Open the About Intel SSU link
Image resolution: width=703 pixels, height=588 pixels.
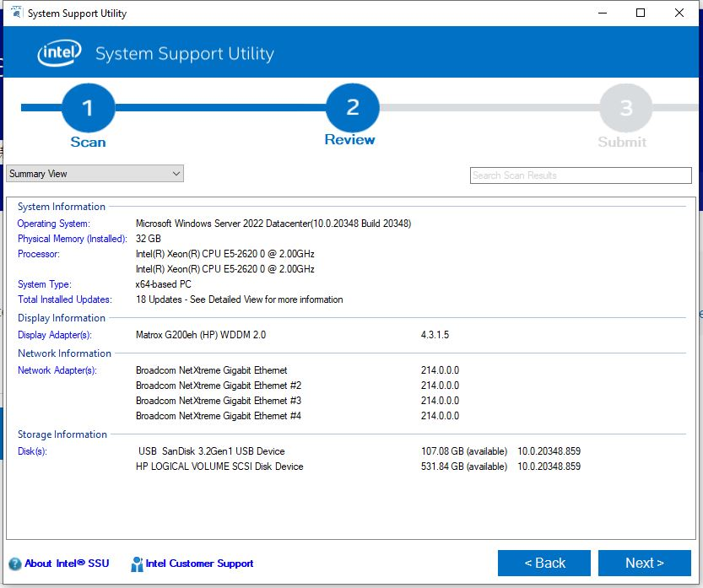click(67, 564)
